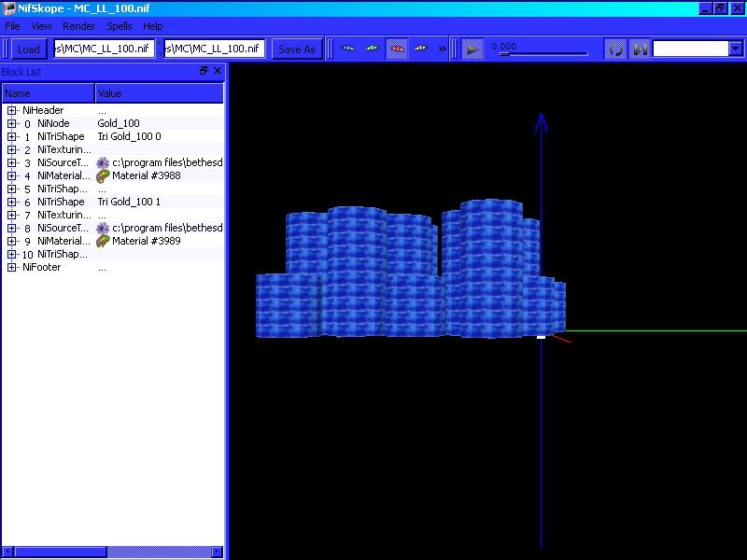This screenshot has height=560, width=747.
Task: Expand block 6 NiTriShape
Action: [11, 203]
